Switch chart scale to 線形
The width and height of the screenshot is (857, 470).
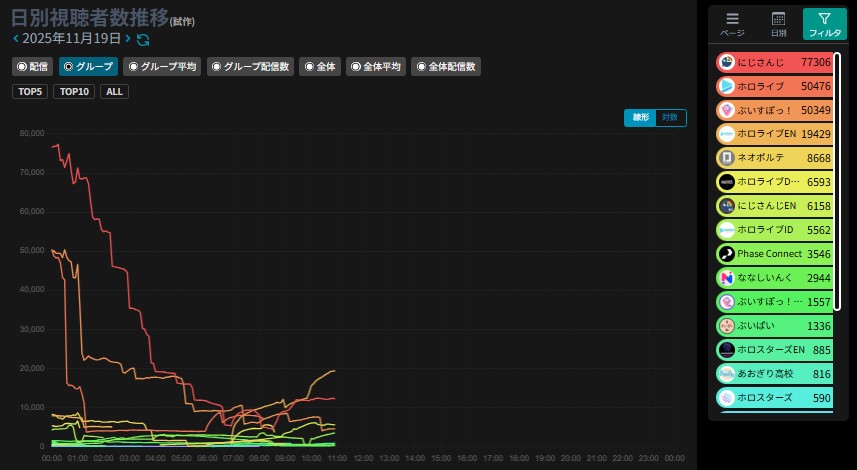(640, 118)
